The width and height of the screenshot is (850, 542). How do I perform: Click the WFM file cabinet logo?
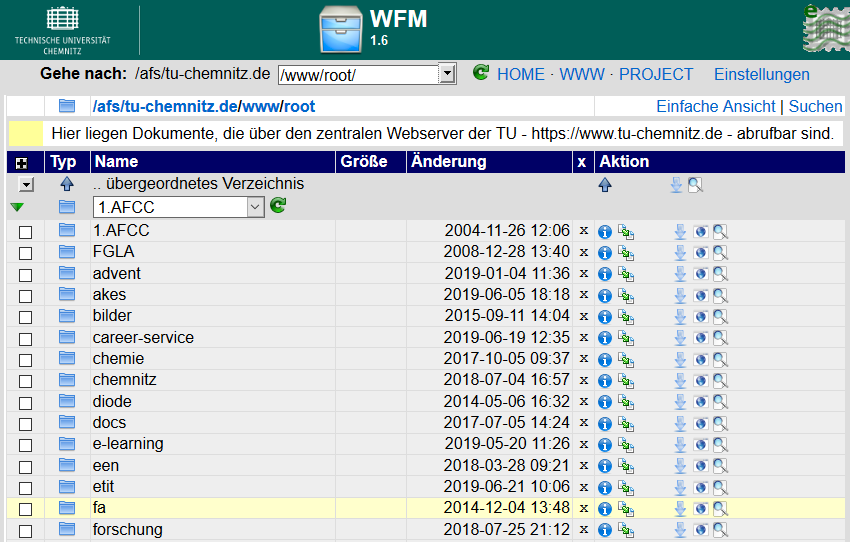340,31
